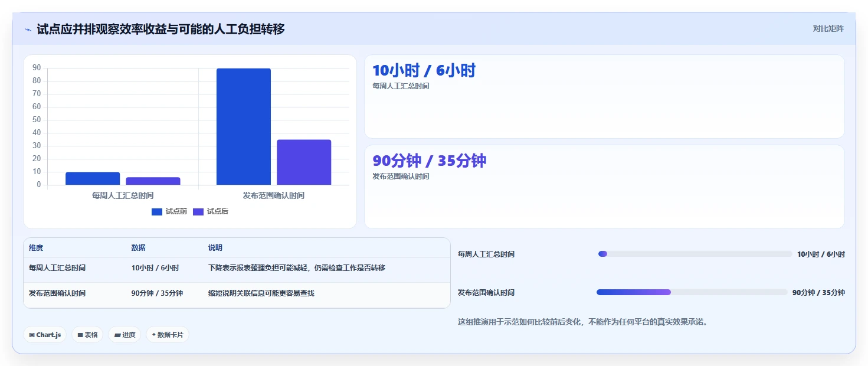The image size is (868, 366).
Task: Click the 发布范围确认时间 chart axis label
Action: (274, 195)
